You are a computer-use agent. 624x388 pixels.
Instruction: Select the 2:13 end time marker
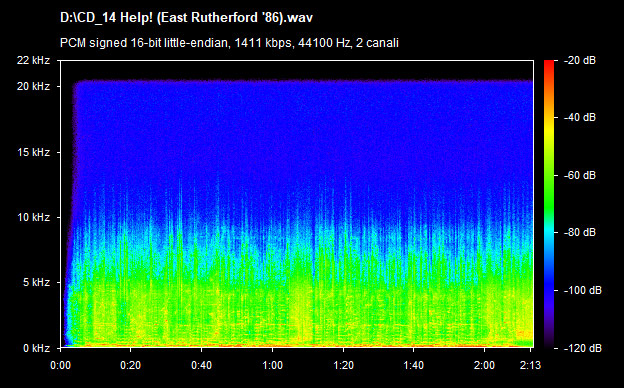pyautogui.click(x=530, y=365)
